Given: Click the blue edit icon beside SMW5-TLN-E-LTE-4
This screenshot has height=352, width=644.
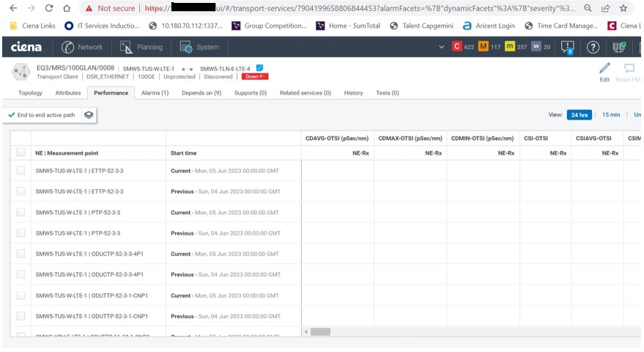Looking at the screenshot, I should 259,68.
